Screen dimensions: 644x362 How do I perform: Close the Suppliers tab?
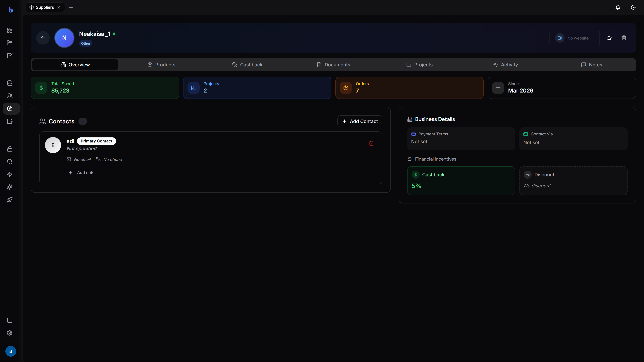coord(59,8)
